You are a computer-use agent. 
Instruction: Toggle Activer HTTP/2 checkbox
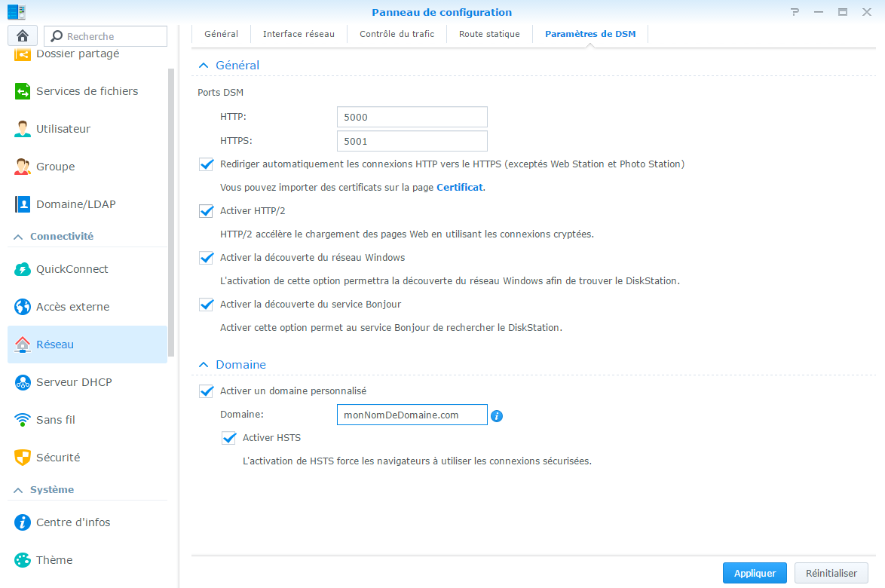coord(206,211)
